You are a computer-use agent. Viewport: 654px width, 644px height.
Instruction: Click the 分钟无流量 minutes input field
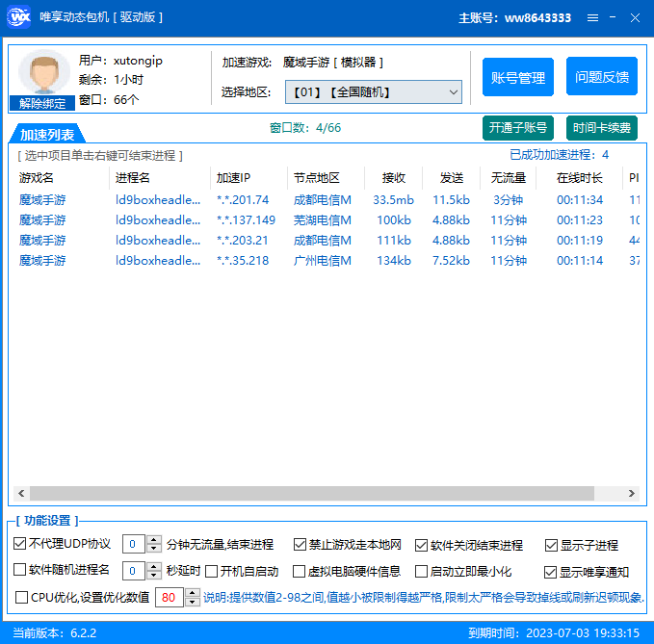(134, 544)
